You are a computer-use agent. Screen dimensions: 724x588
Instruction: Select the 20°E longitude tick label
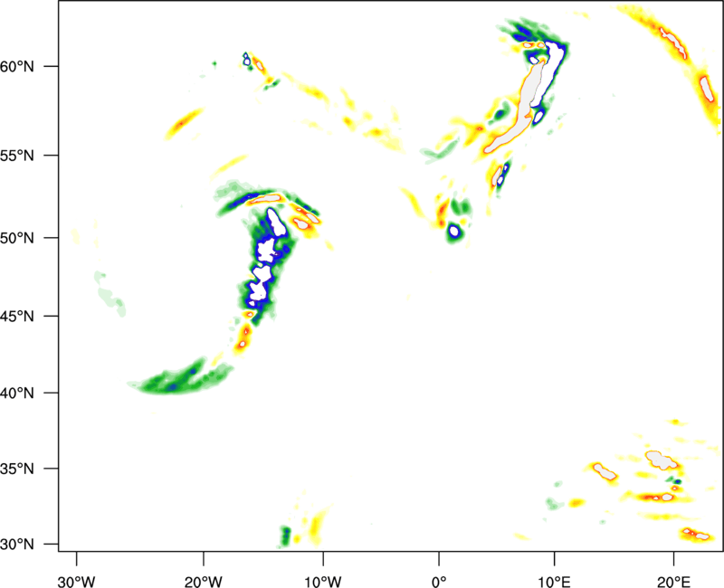pos(673,582)
